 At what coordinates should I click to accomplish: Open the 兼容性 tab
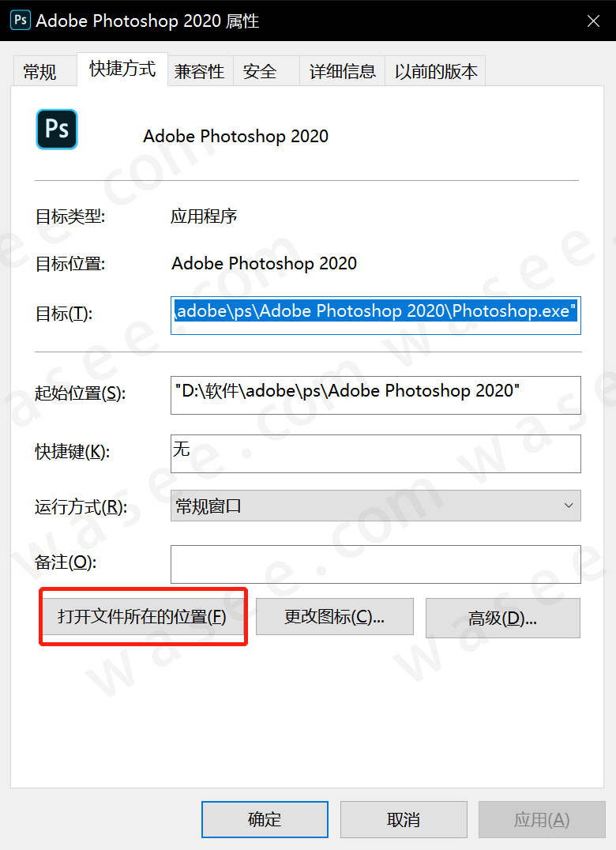(x=200, y=71)
